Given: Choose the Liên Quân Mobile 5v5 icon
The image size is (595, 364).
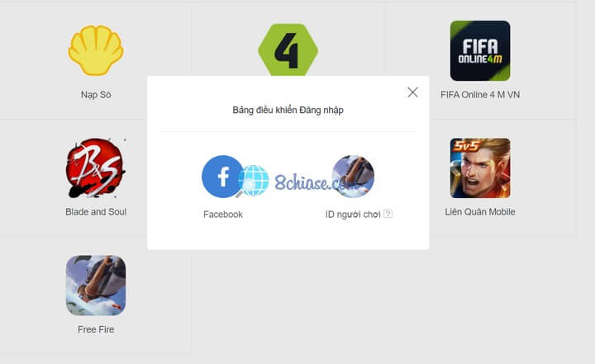Looking at the screenshot, I should point(480,168).
